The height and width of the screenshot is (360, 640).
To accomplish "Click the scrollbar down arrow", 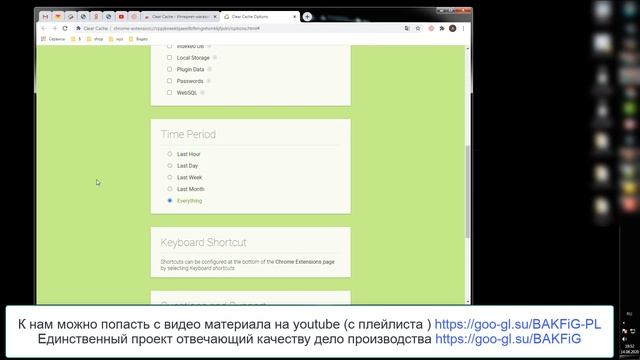I will coord(467,302).
